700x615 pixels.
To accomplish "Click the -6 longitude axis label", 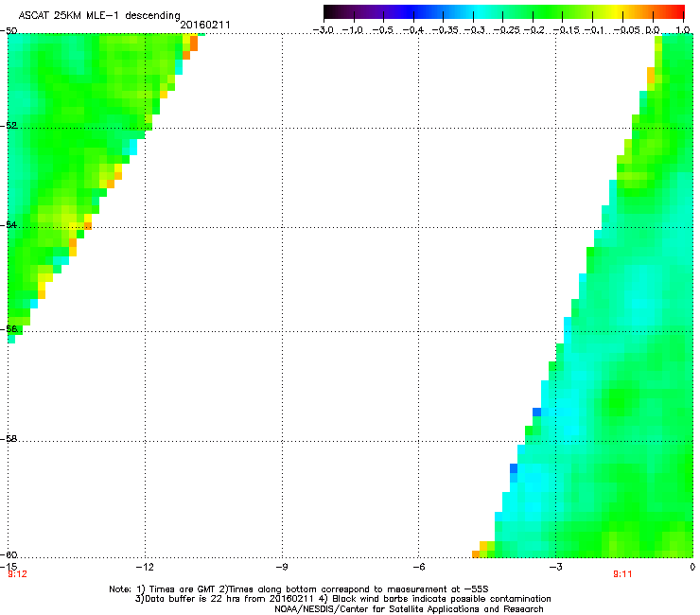I will click(418, 567).
